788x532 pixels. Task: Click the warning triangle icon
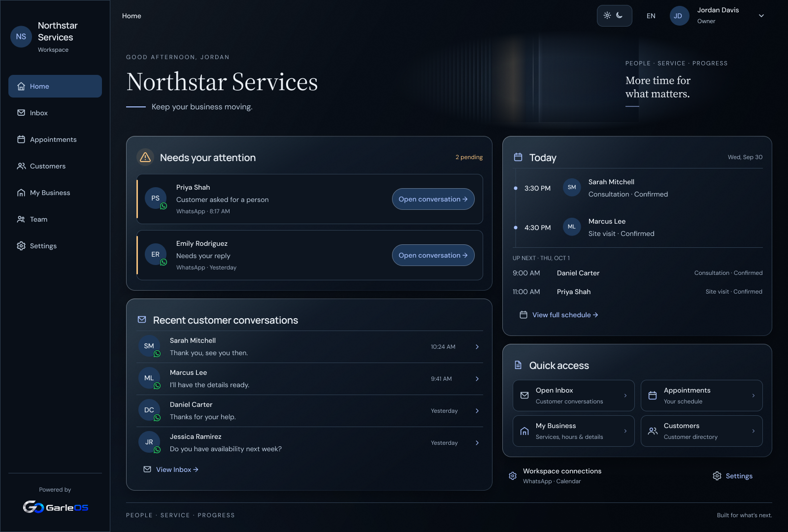click(145, 157)
